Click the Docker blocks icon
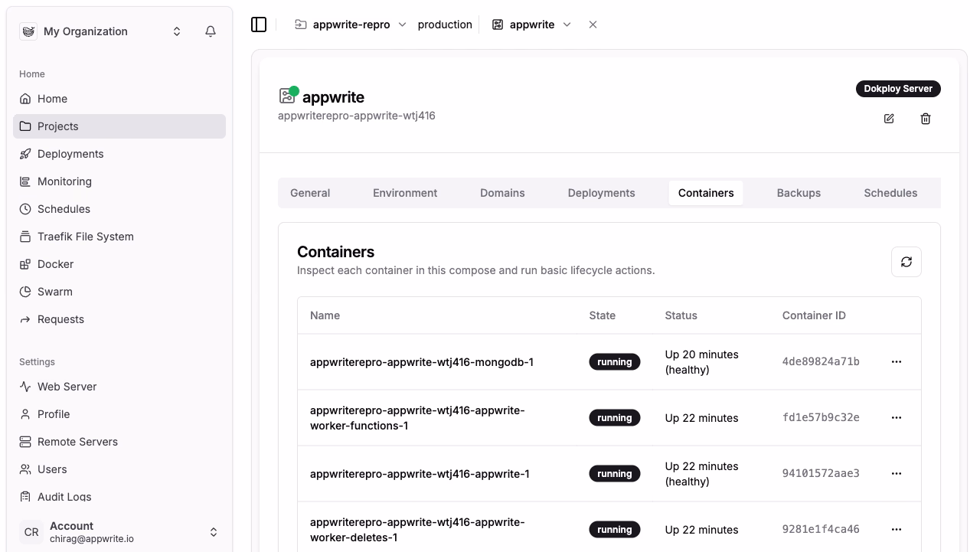The image size is (980, 552). point(25,264)
